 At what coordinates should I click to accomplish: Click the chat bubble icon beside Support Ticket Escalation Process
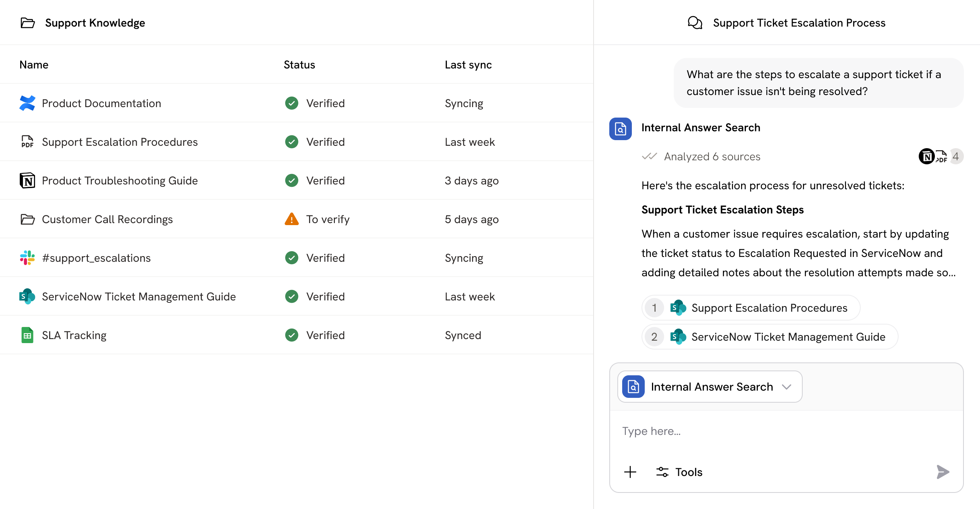pyautogui.click(x=695, y=23)
